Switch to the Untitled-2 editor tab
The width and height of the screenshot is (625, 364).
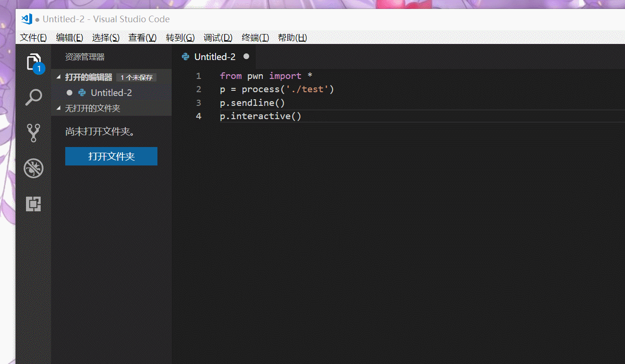tap(215, 57)
